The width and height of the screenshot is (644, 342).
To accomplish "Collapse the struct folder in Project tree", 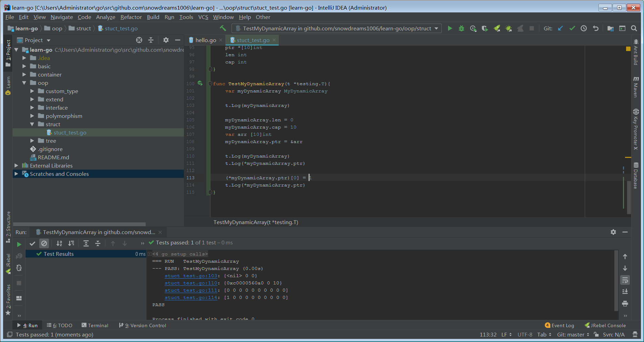I will [32, 124].
